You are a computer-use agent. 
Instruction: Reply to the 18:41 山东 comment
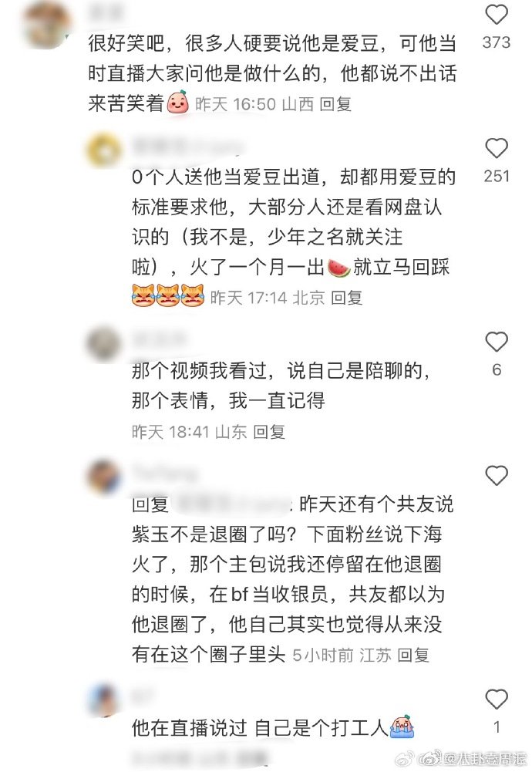[x=269, y=432]
